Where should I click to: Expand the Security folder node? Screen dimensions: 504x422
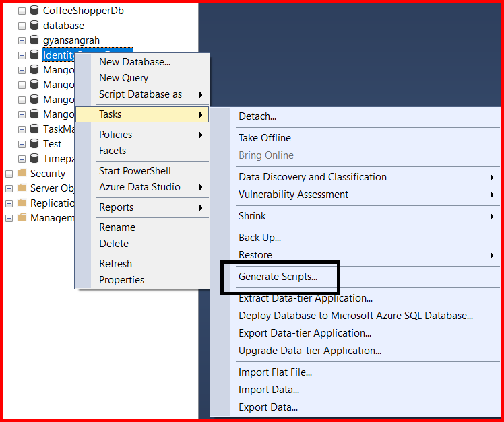[x=9, y=174]
